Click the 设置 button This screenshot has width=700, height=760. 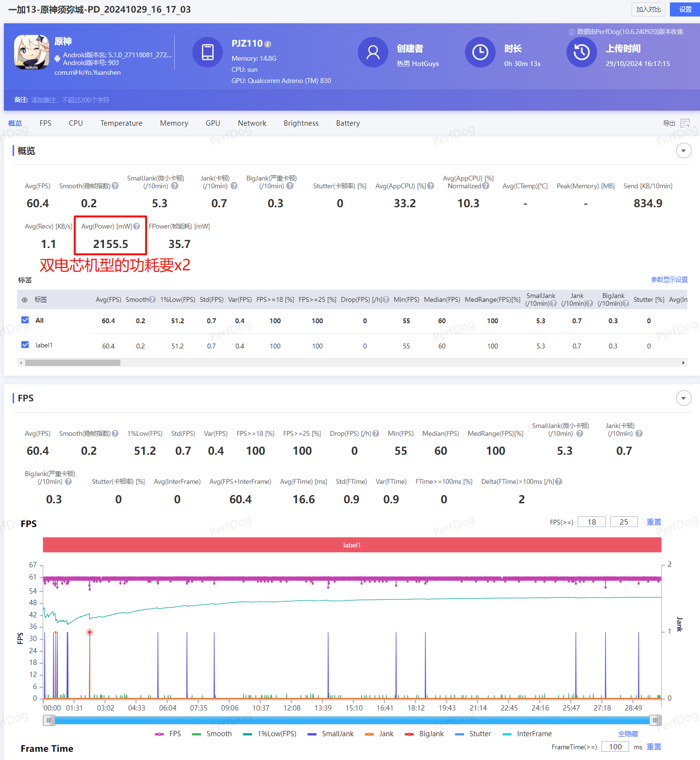point(685,9)
